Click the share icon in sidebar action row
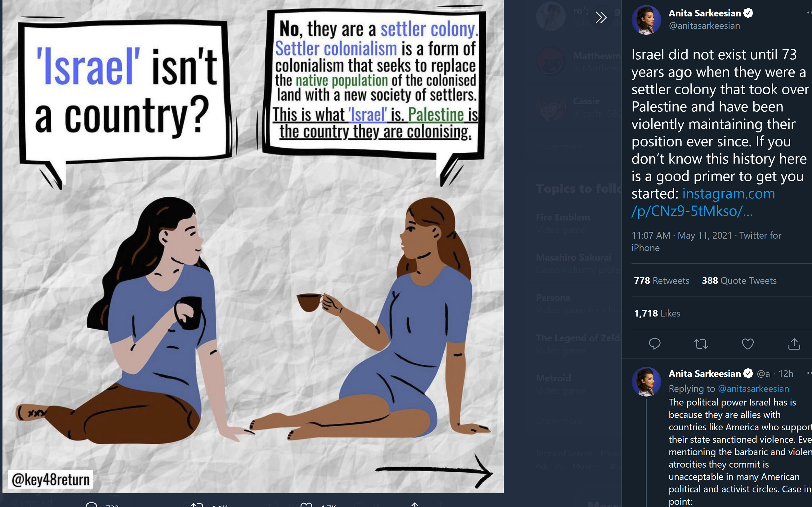Viewport: 812px width, 507px height. tap(794, 344)
